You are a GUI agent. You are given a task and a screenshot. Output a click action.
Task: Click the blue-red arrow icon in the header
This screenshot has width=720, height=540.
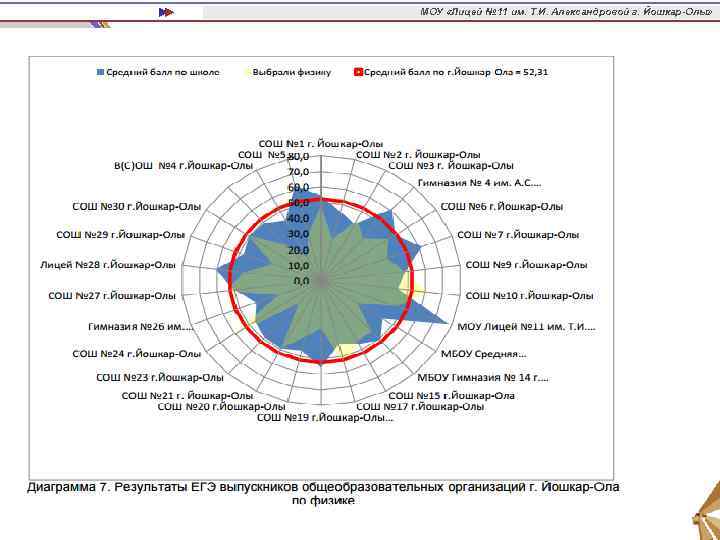(166, 12)
